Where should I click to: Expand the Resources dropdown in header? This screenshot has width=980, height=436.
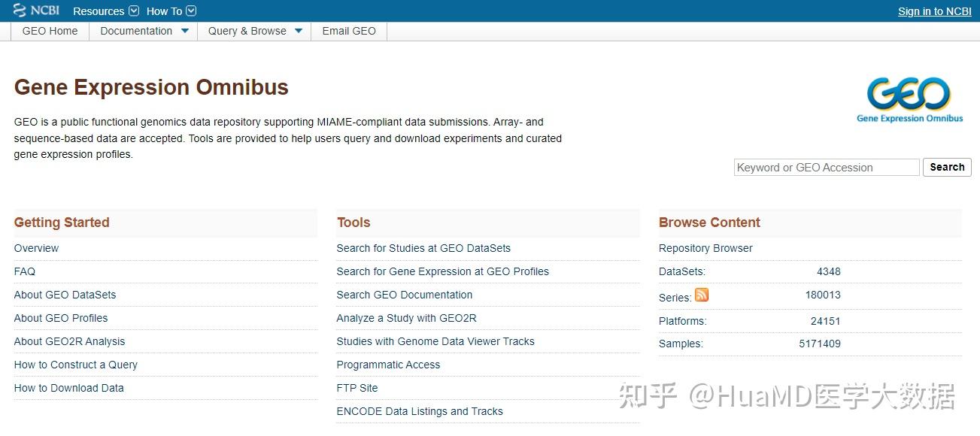tap(106, 11)
